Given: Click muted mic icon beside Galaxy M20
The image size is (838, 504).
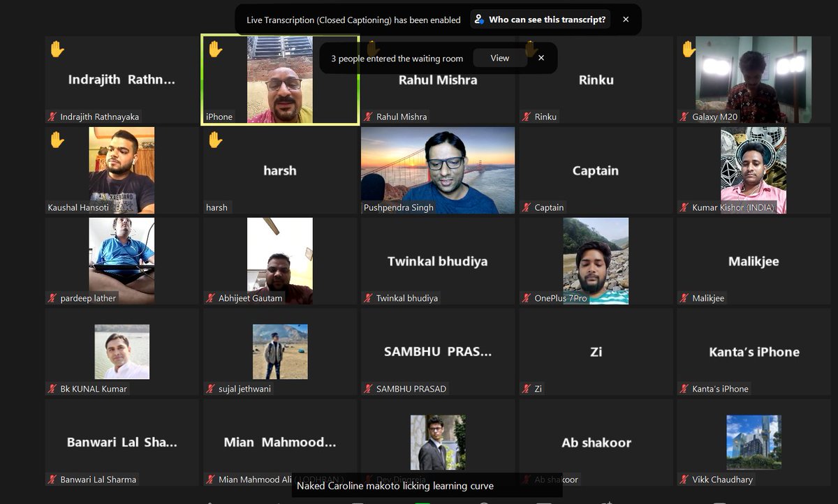Looking at the screenshot, I should pyautogui.click(x=684, y=117).
